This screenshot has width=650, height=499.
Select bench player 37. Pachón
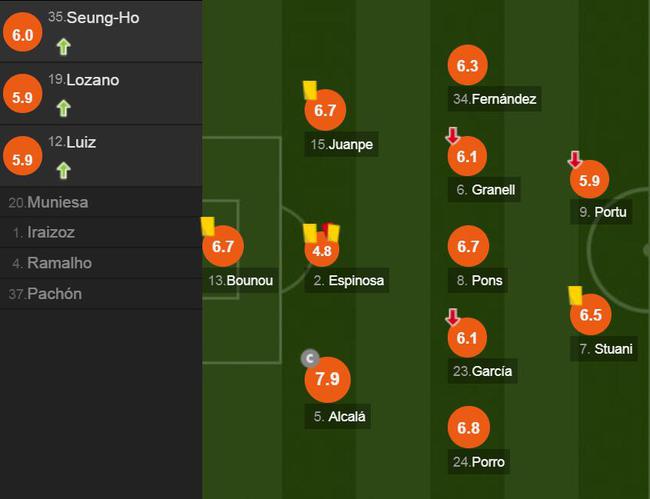pos(101,294)
